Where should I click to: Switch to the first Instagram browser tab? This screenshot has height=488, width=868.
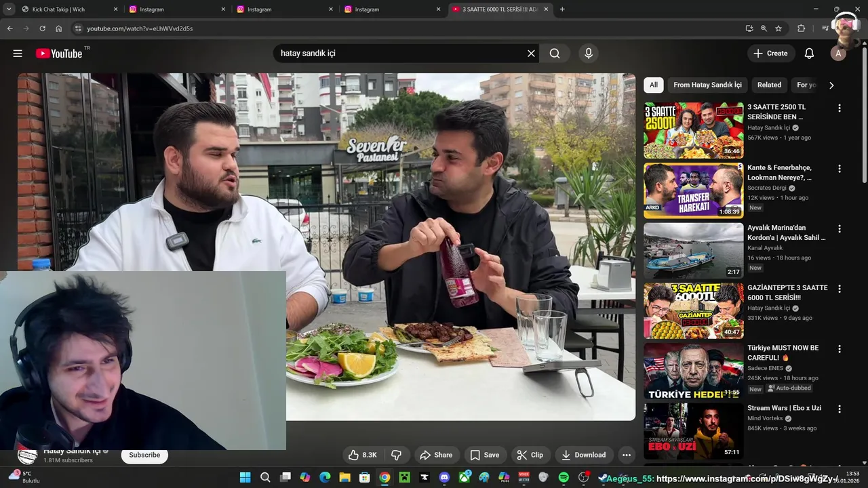pyautogui.click(x=178, y=9)
